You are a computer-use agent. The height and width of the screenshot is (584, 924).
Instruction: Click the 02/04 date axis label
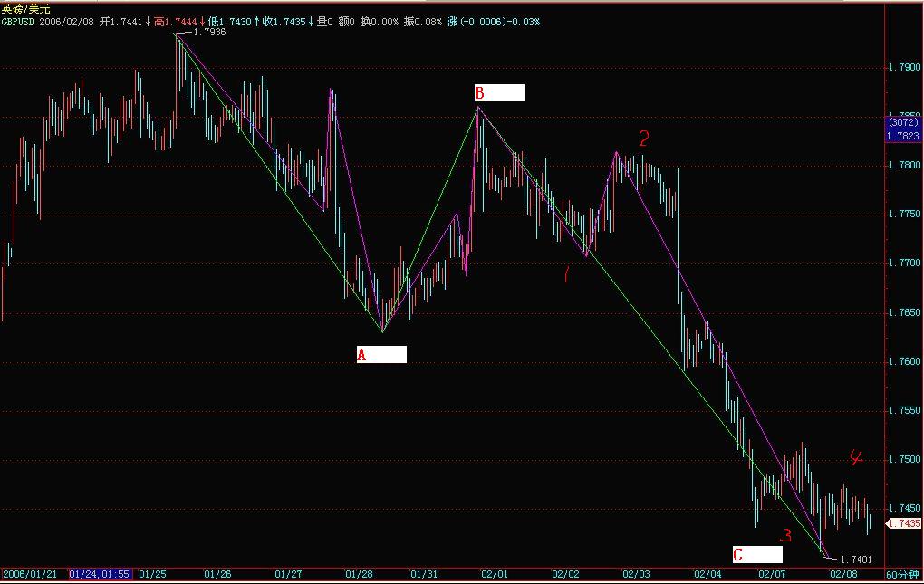coord(707,574)
